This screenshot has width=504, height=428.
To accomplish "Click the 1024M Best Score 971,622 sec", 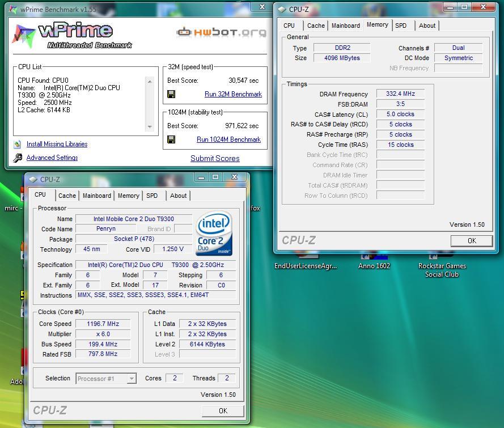I will pos(242,126).
